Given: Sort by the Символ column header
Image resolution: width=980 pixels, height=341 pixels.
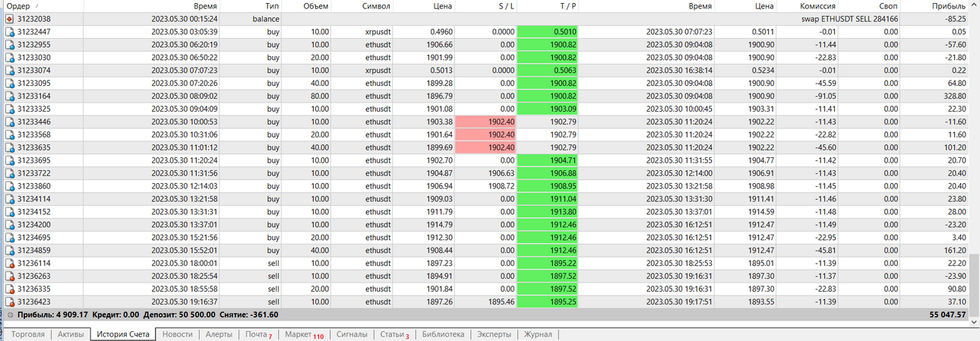Looking at the screenshot, I should point(364,6).
